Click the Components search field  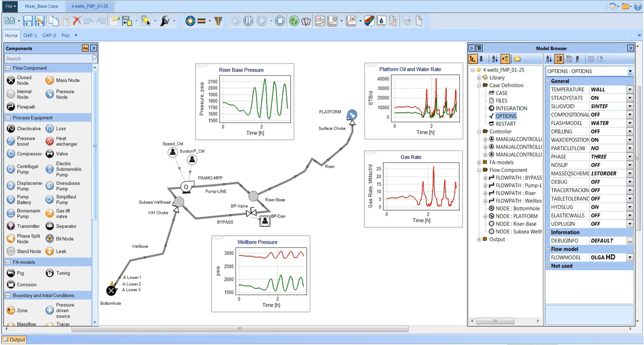pyautogui.click(x=48, y=59)
